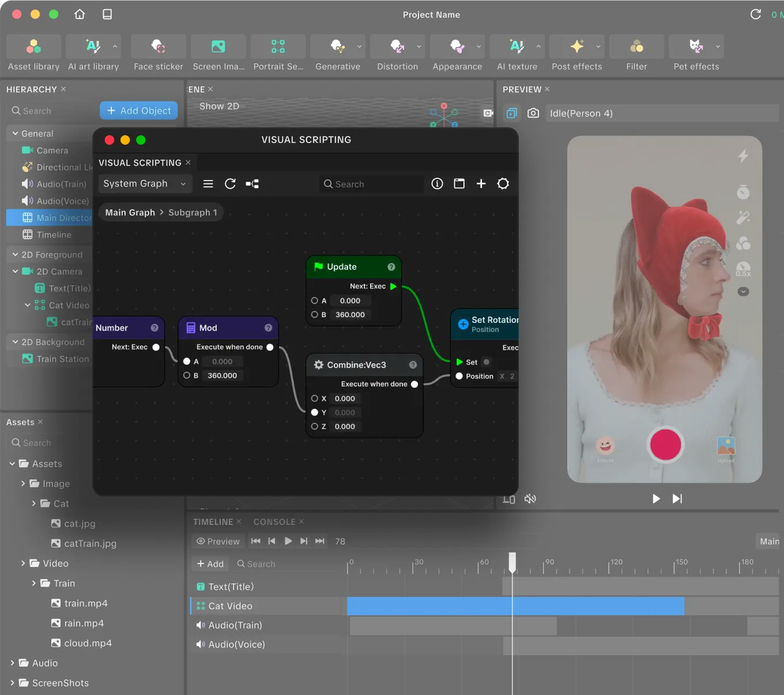Select the PREVIEW panel tab
Image resolution: width=784 pixels, height=695 pixels.
point(522,89)
